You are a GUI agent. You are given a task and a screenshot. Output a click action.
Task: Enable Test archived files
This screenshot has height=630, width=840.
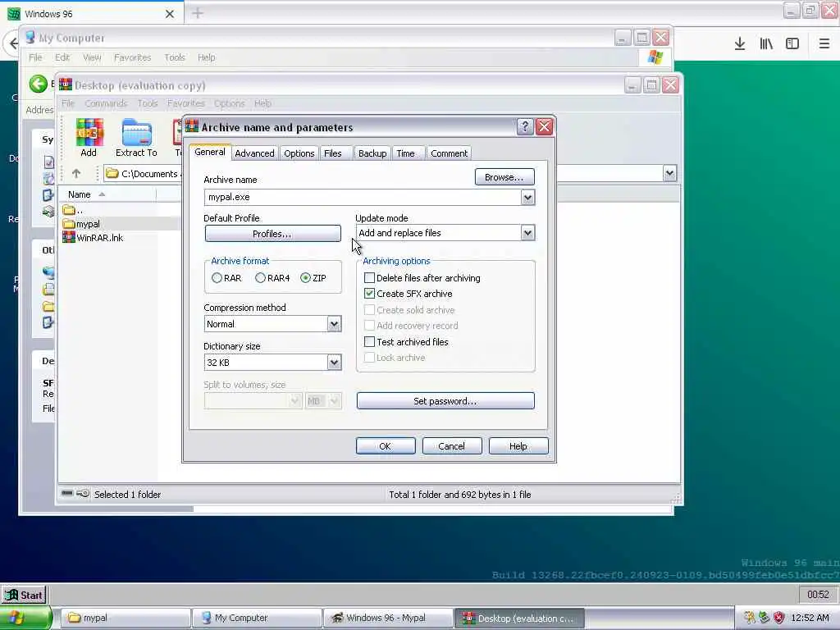369,342
